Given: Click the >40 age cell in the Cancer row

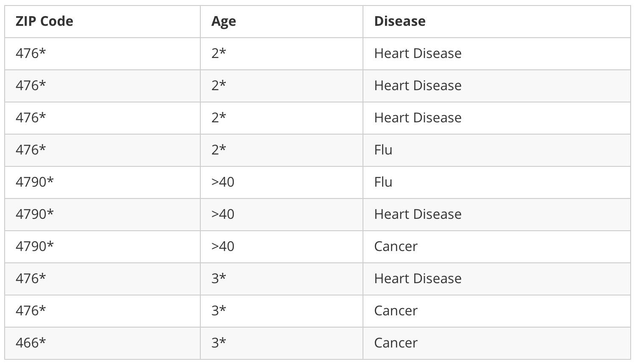Looking at the screenshot, I should click(x=223, y=246).
